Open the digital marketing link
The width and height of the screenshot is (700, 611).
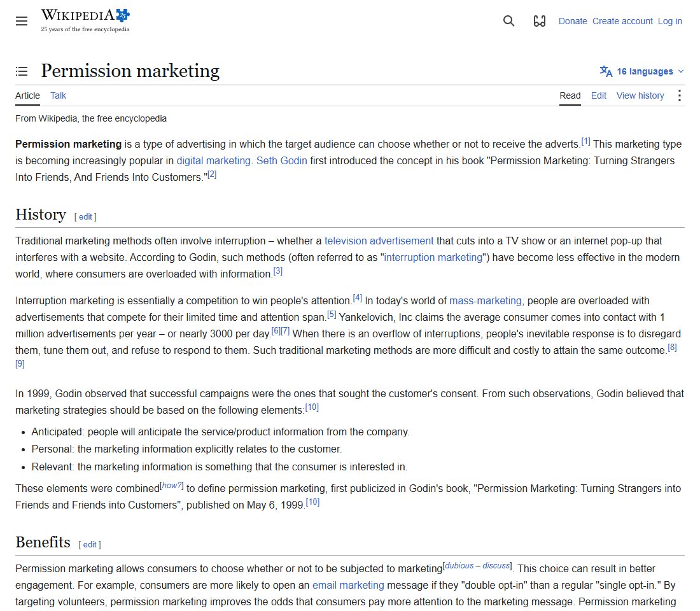coord(213,161)
